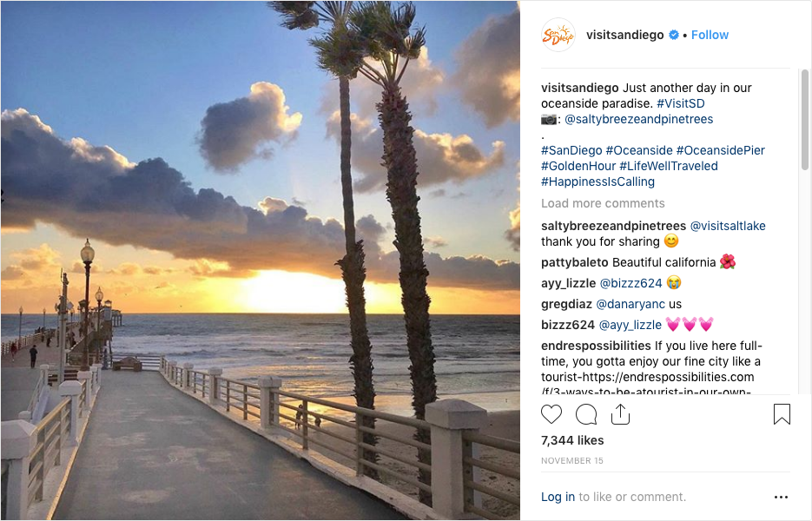Share the post using the share icon

point(620,414)
